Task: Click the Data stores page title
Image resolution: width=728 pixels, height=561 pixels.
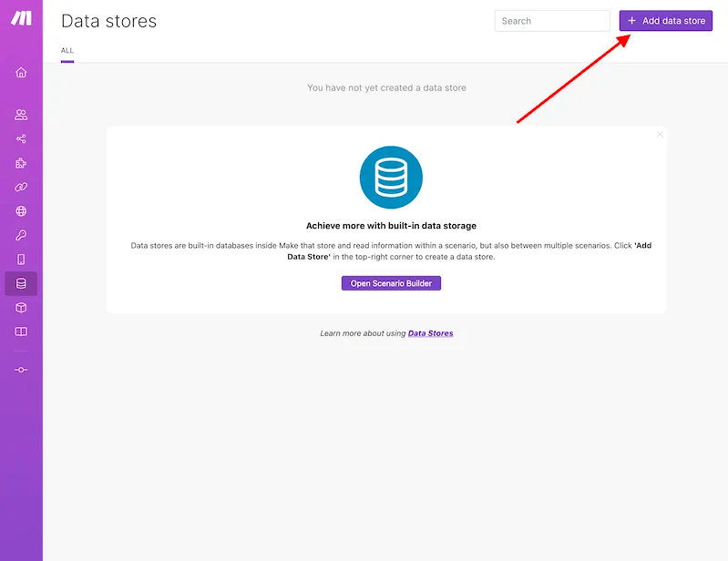Action: pos(108,21)
